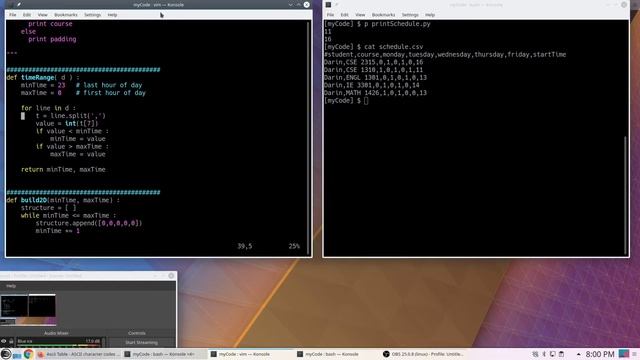This screenshot has height=360, width=640.
Task: Open the File menu in vim Konsole
Action: click(13, 15)
